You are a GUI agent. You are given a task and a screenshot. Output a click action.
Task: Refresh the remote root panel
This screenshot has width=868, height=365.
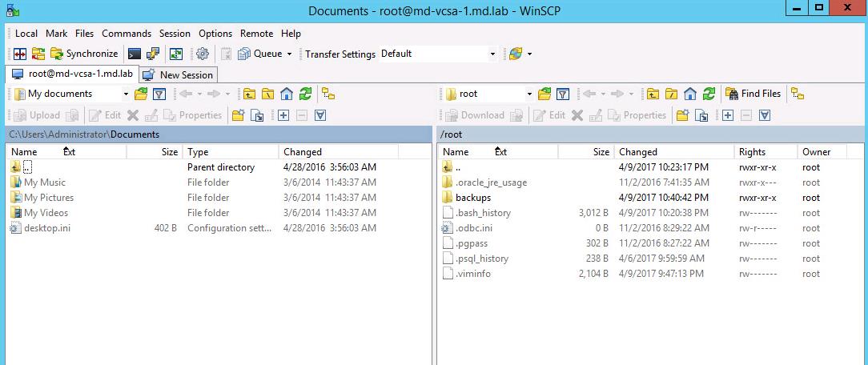point(708,94)
